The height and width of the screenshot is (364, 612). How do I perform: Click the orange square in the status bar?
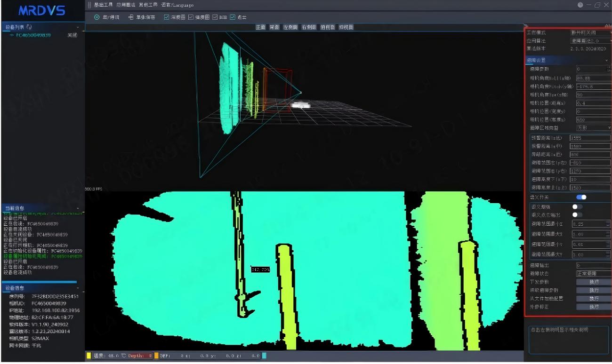click(156, 356)
